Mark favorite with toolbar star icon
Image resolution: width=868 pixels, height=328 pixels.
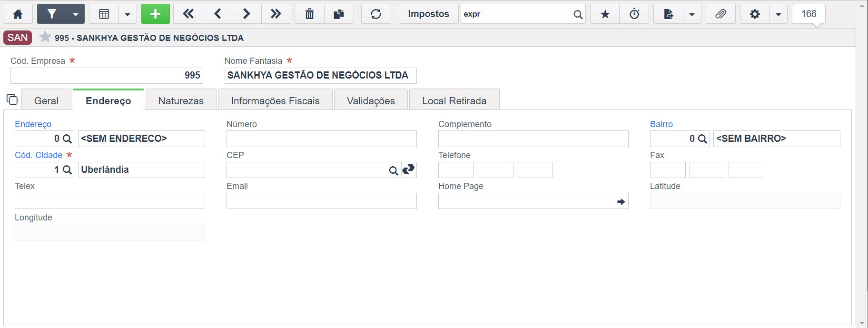(605, 14)
